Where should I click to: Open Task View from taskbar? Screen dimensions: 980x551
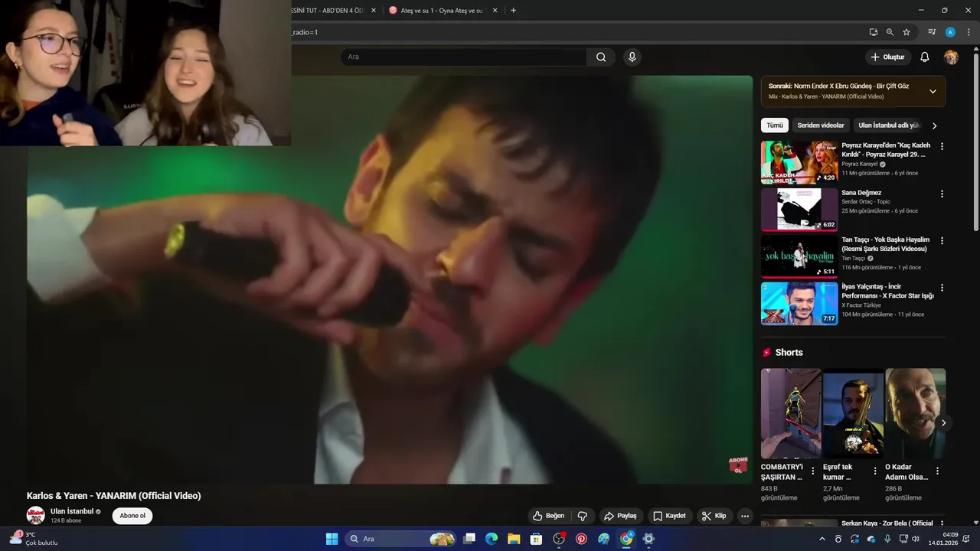(469, 539)
